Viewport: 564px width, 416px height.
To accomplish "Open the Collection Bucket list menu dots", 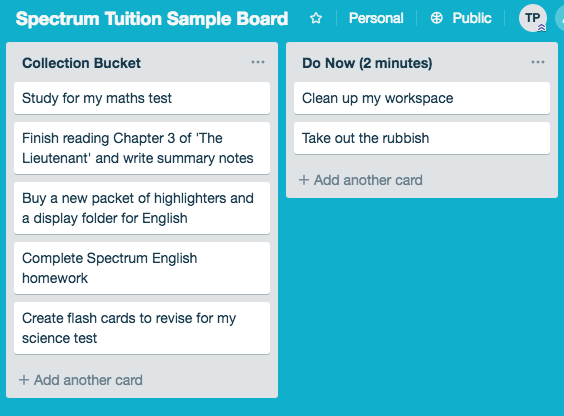I will pyautogui.click(x=258, y=62).
